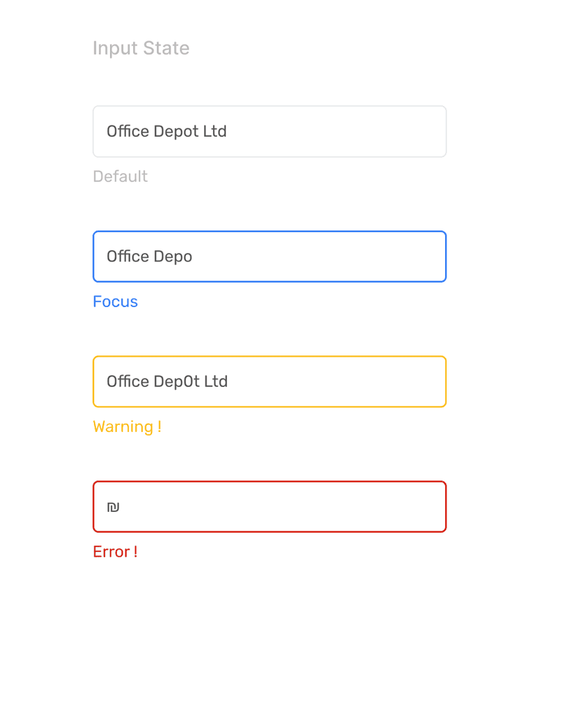Select the Default label under the first input
This screenshot has width=588, height=718.
pos(120,176)
